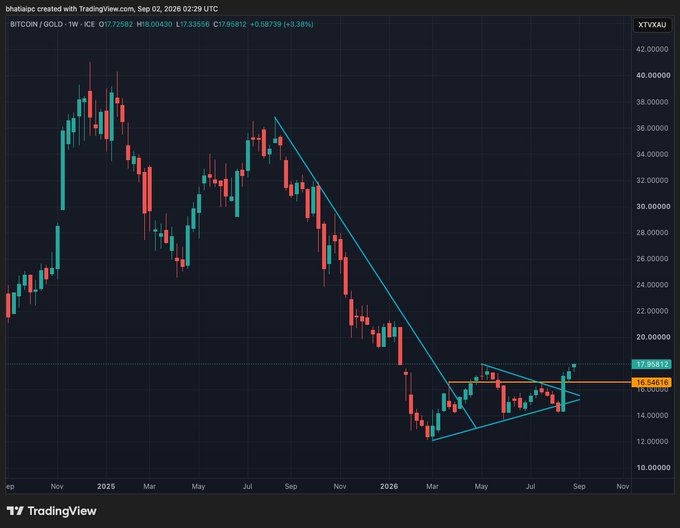Click the open value 17.72582
The width and height of the screenshot is (680, 528).
[x=118, y=24]
